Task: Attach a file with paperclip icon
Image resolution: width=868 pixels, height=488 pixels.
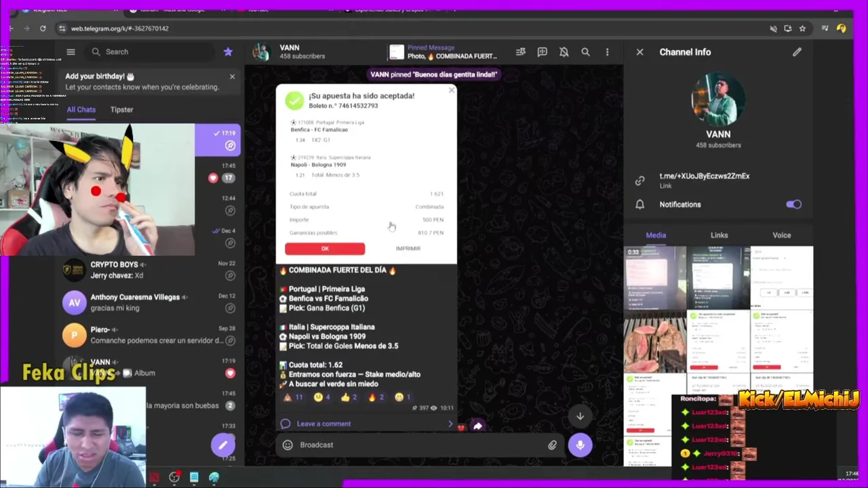Action: (552, 445)
